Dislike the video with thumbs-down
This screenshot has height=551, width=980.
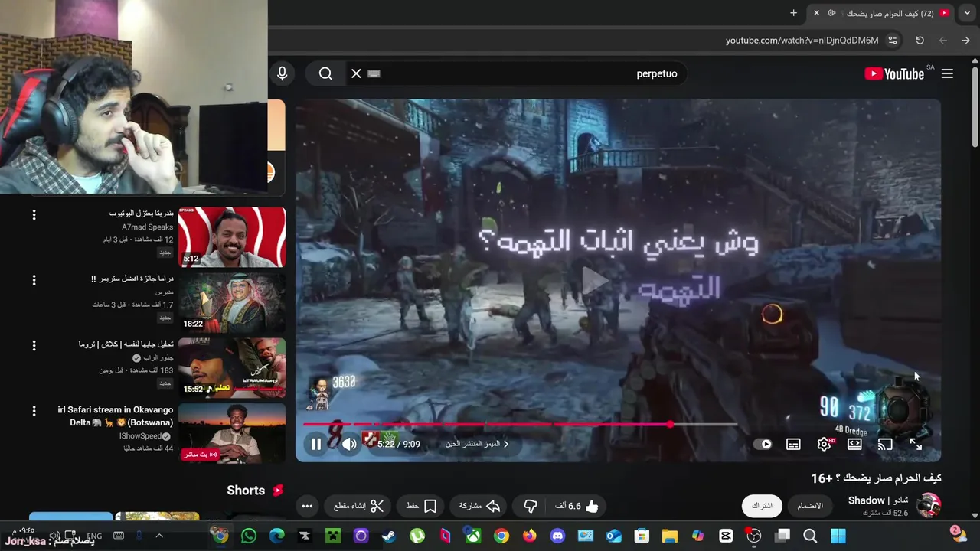pyautogui.click(x=530, y=506)
